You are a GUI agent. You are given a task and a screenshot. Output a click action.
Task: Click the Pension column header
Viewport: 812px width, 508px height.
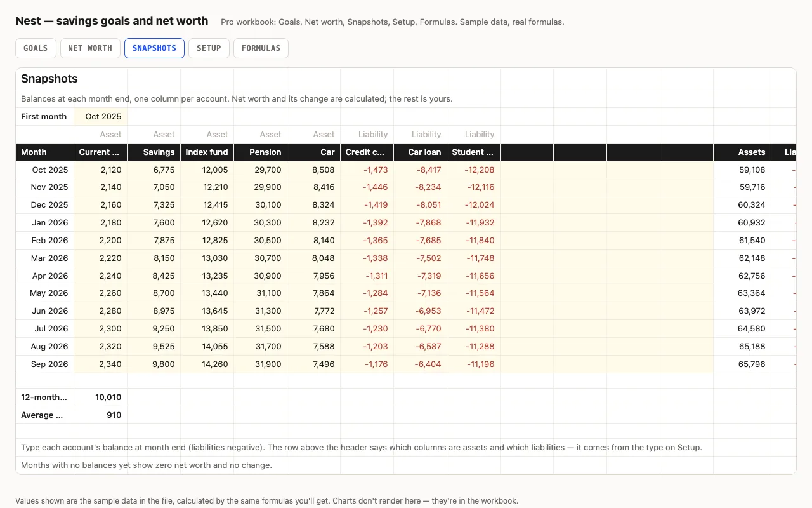pyautogui.click(x=261, y=152)
